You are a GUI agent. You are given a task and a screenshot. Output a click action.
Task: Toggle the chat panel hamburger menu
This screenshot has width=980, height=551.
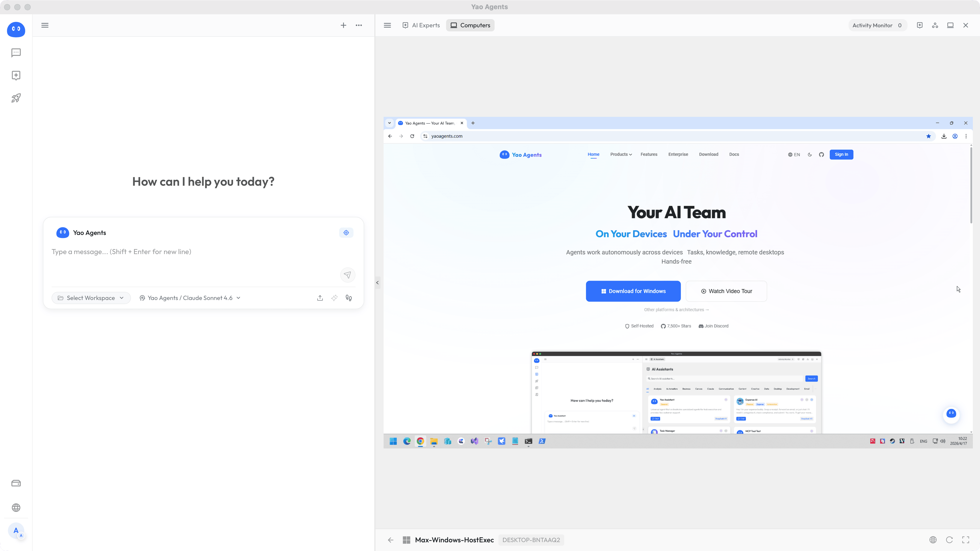pyautogui.click(x=45, y=25)
